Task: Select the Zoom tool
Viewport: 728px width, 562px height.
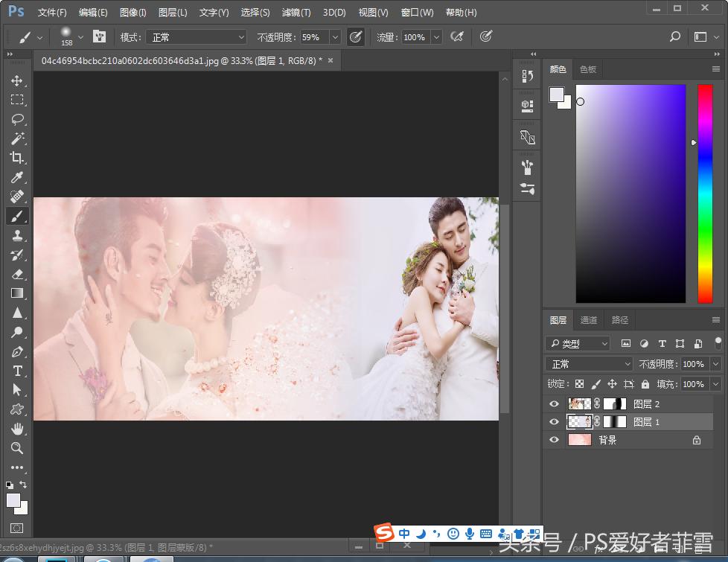Action: click(x=16, y=448)
